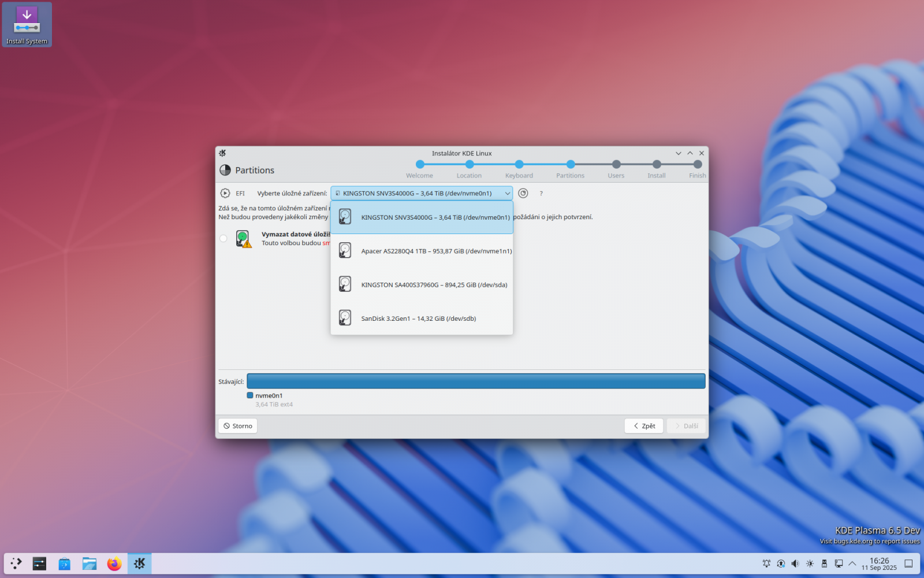Viewport: 924px width, 578px height.
Task: Open the software updates tray icon
Action: coord(781,564)
